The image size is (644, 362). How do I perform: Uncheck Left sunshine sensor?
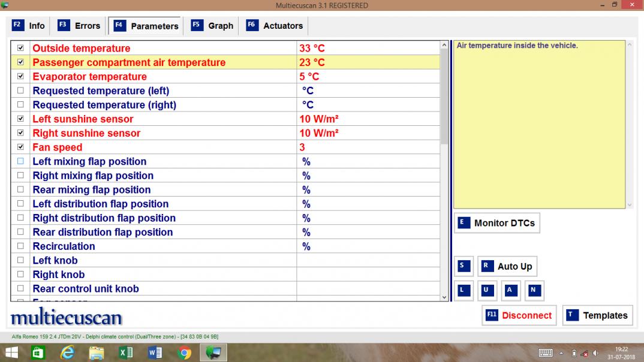(x=20, y=119)
